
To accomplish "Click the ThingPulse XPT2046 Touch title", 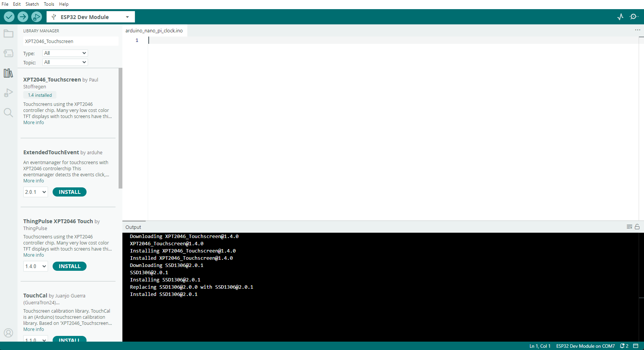I will click(x=58, y=221).
